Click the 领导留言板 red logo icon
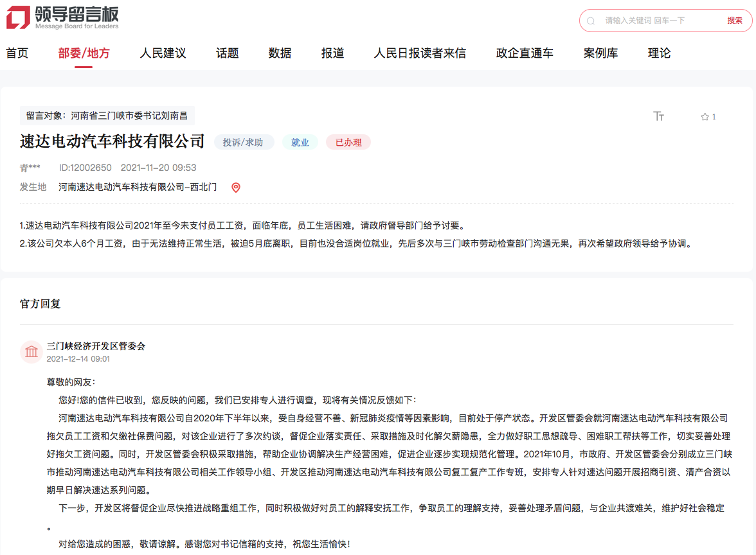 tap(18, 17)
